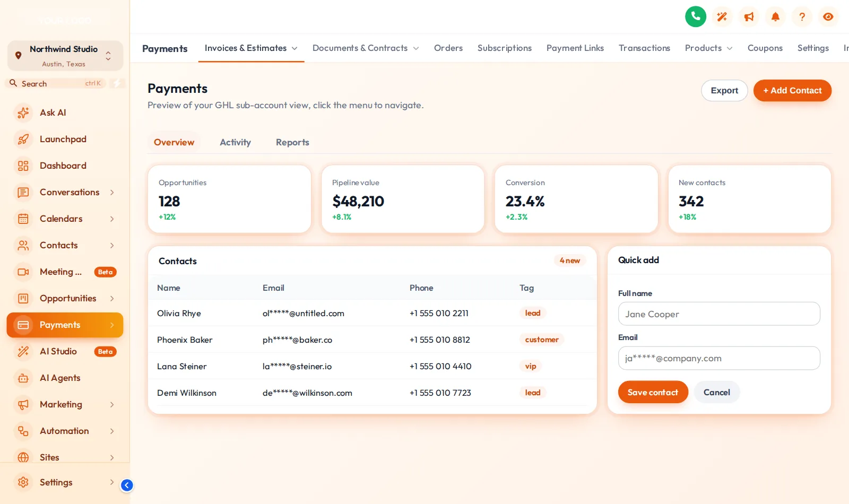Click the Add Contact button
849x504 pixels.
point(792,91)
